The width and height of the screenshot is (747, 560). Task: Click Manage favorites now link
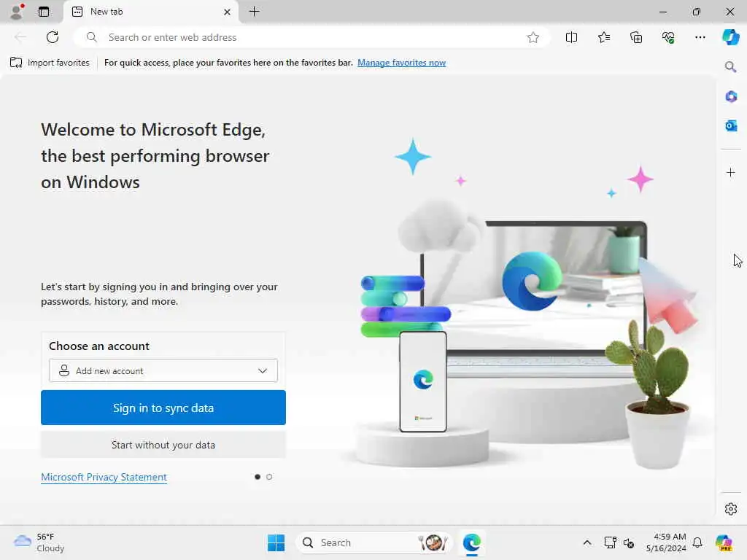(x=402, y=63)
